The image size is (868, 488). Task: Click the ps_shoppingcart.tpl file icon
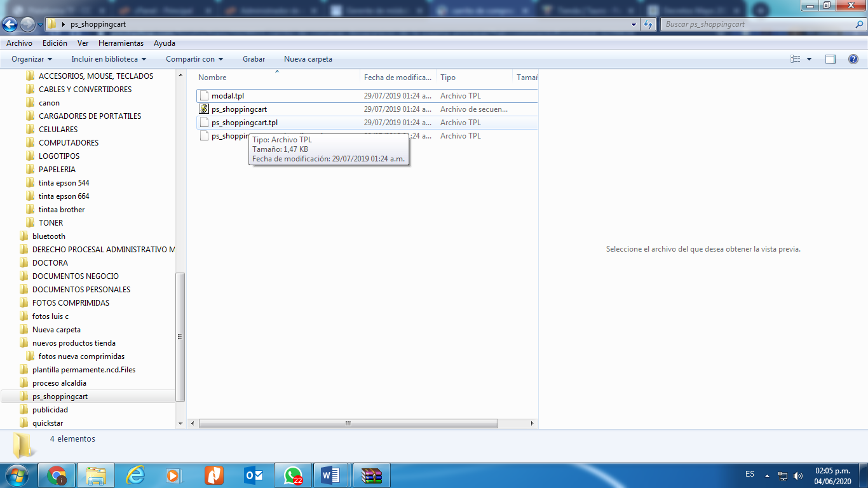coord(204,123)
